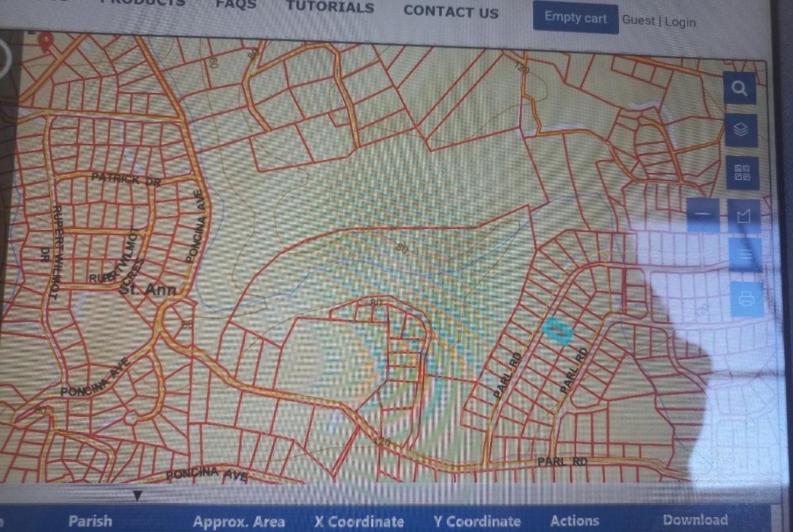This screenshot has height=532, width=793.
Task: Select the cyan highlighted parcel
Action: pyautogui.click(x=557, y=331)
